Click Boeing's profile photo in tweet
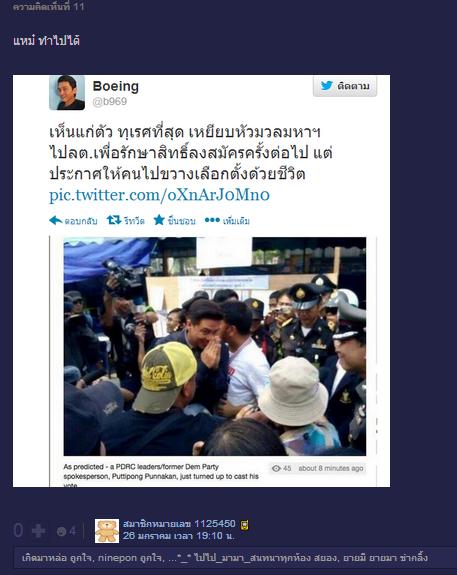 [67, 93]
